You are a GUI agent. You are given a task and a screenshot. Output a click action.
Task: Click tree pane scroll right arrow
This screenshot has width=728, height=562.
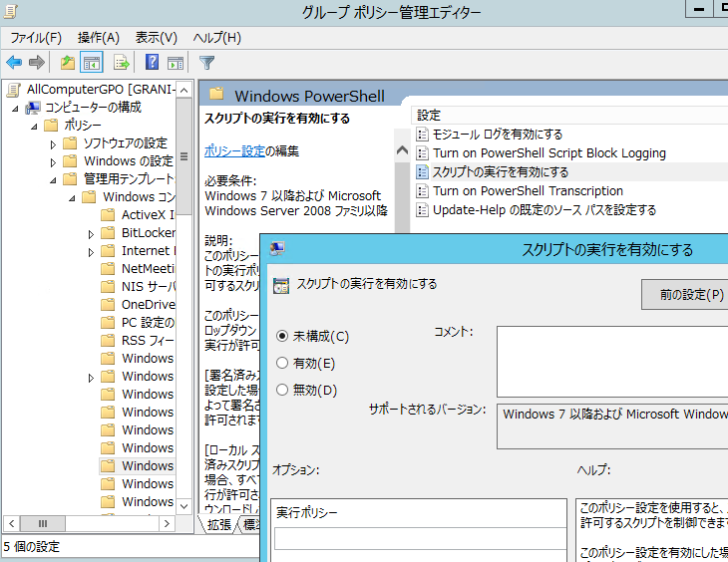(167, 524)
